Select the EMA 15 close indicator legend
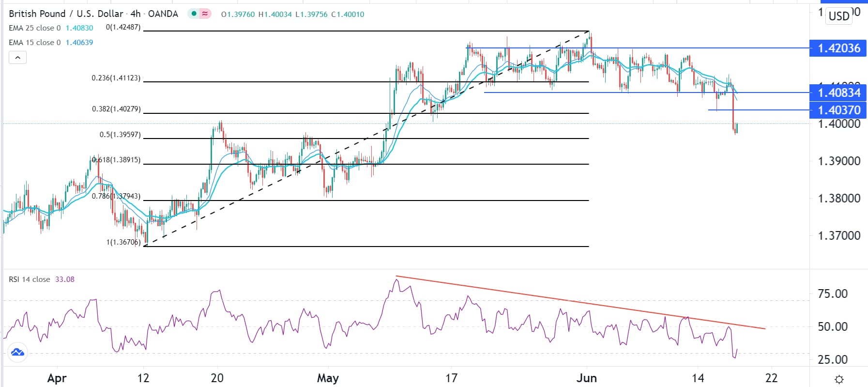The height and width of the screenshot is (387, 868). pos(35,43)
